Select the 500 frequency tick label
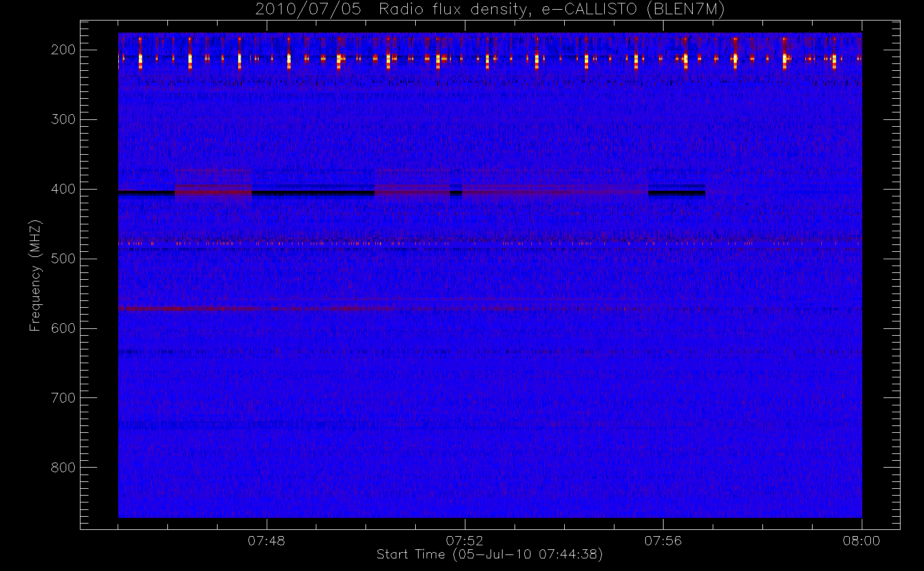The width and height of the screenshot is (924, 571). click(63, 259)
